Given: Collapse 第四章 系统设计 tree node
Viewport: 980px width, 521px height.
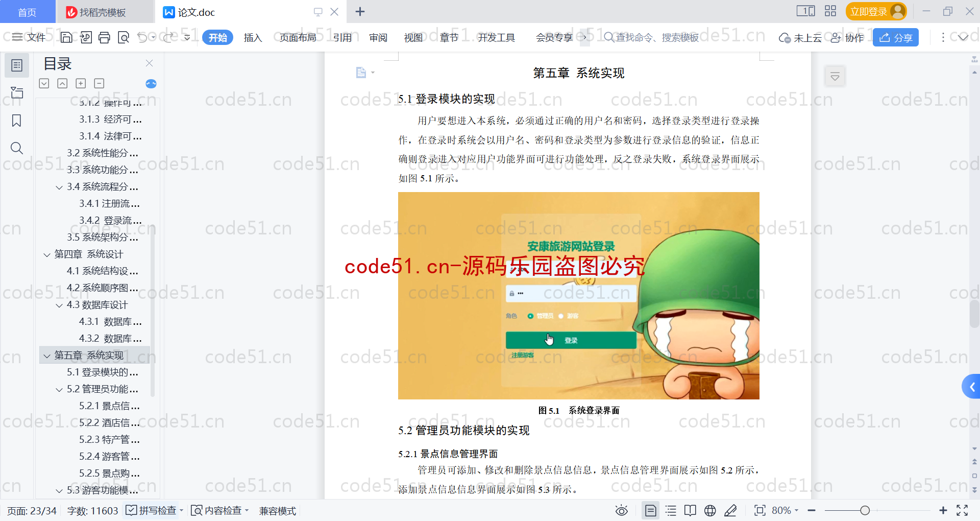Looking at the screenshot, I should (x=47, y=254).
